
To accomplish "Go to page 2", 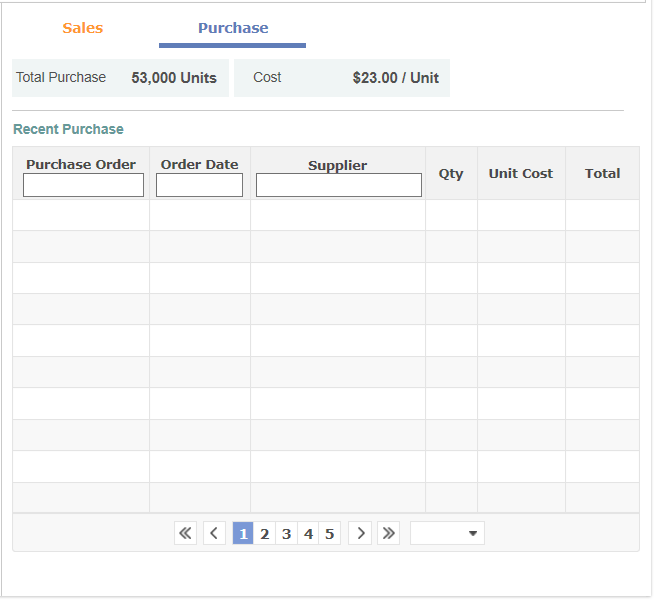I will (264, 533).
